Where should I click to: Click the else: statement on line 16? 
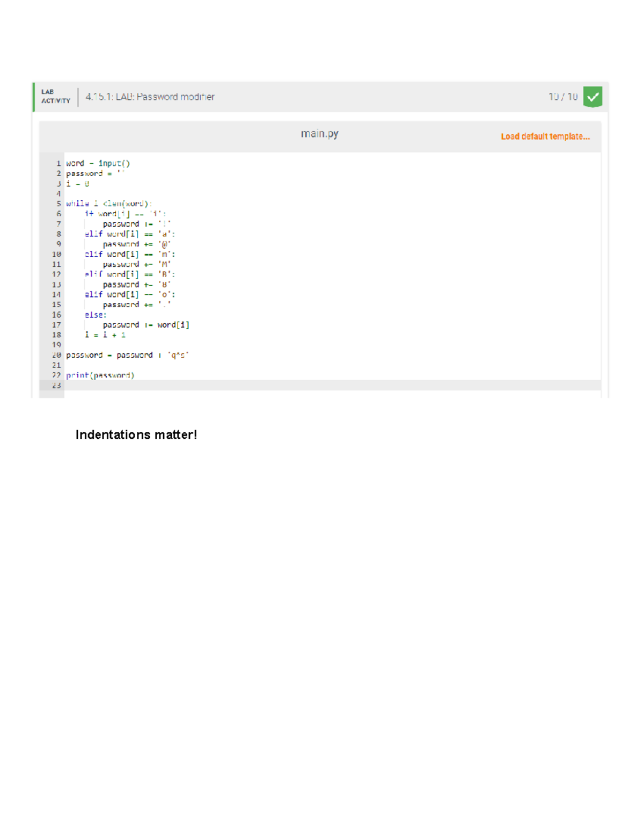[x=94, y=315]
